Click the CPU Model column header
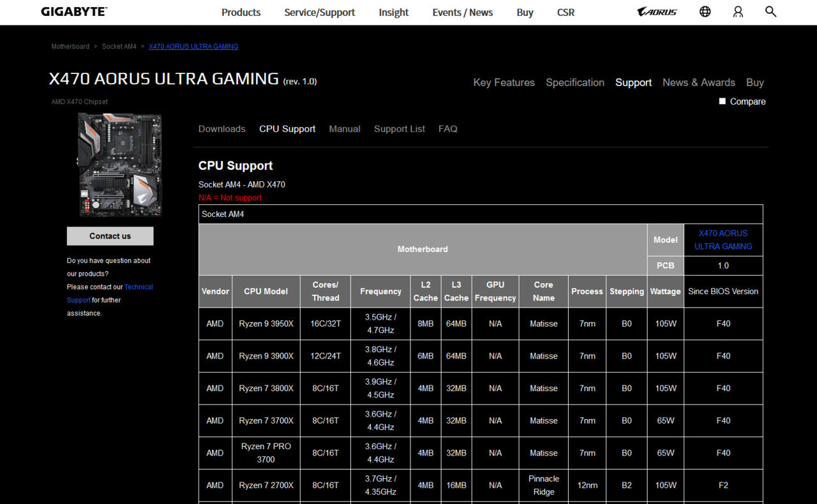Screen dimensions: 817x504 click(266, 292)
